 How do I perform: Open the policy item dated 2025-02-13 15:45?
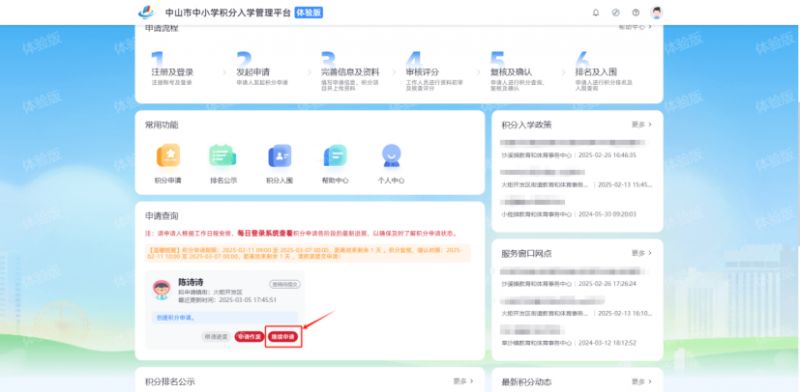pos(577,179)
